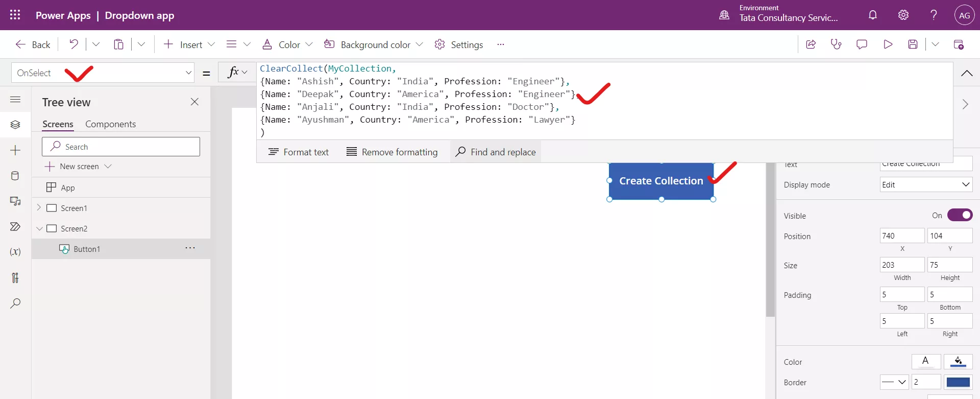Switch to the Components tab
The height and width of the screenshot is (399, 980).
tap(110, 124)
